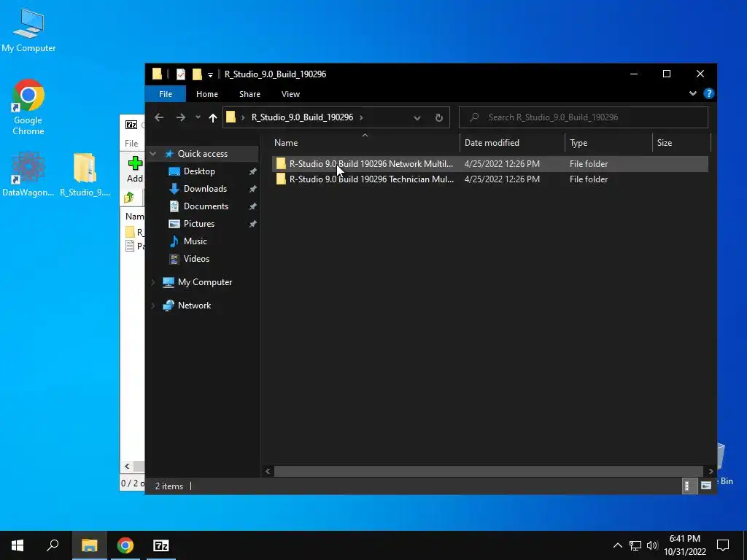Click the Add button in the 7-Zip window
Screen dimensions: 747x560
coord(135,169)
